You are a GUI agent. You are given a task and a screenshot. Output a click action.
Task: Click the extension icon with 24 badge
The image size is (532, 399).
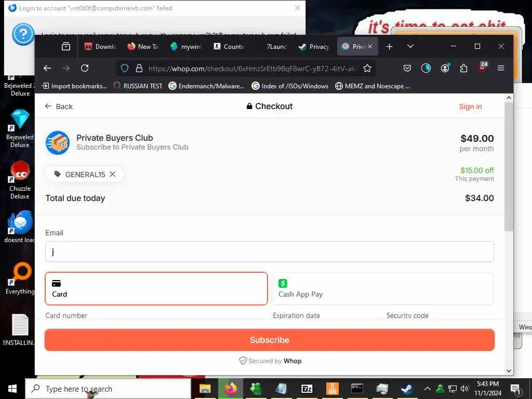point(483,68)
